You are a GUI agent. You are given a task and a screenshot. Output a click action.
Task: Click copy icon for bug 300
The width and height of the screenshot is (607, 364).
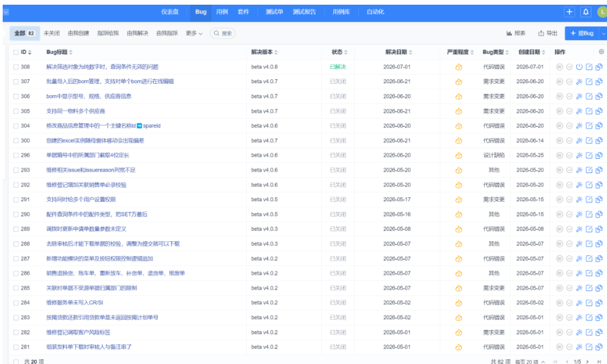[x=599, y=141]
